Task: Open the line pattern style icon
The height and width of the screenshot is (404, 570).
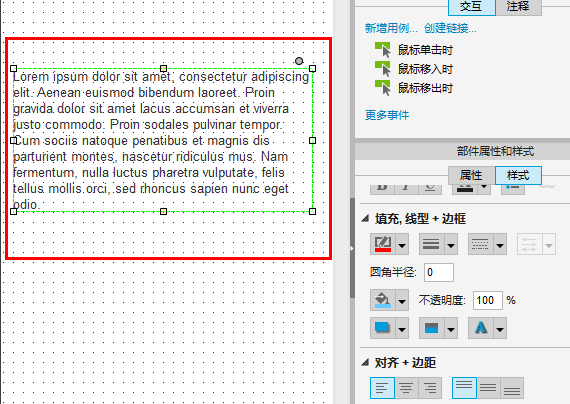Action: click(480, 244)
